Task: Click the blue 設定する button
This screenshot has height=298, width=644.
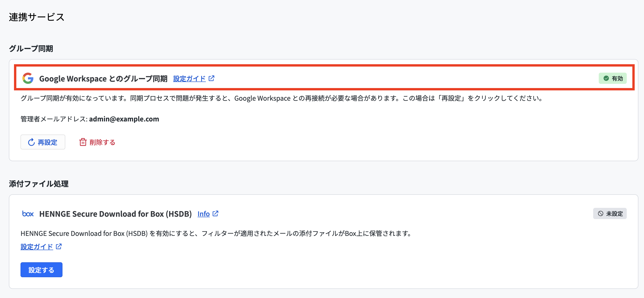Action: click(x=42, y=270)
